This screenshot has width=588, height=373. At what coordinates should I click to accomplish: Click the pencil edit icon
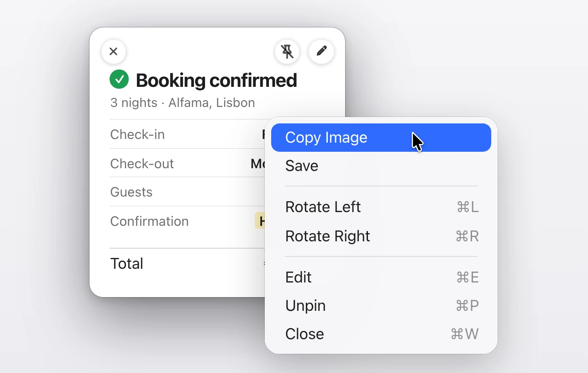tap(321, 52)
